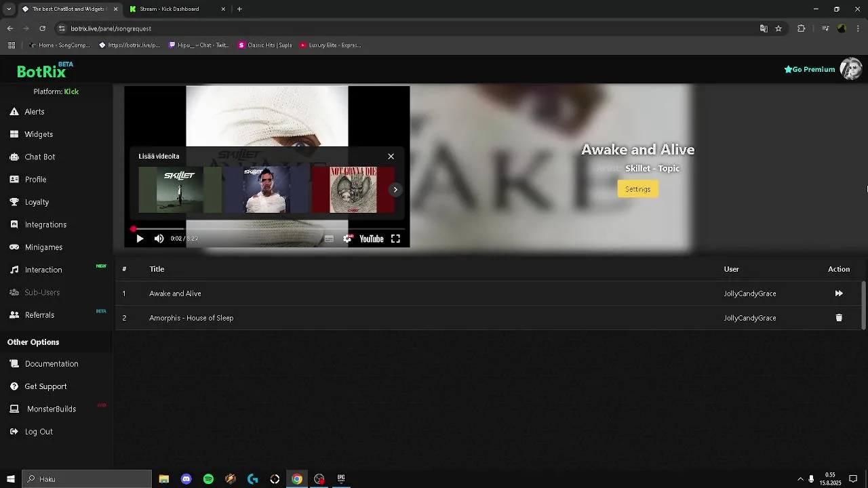Show next suggested videos arrow
The height and width of the screenshot is (488, 868).
395,190
